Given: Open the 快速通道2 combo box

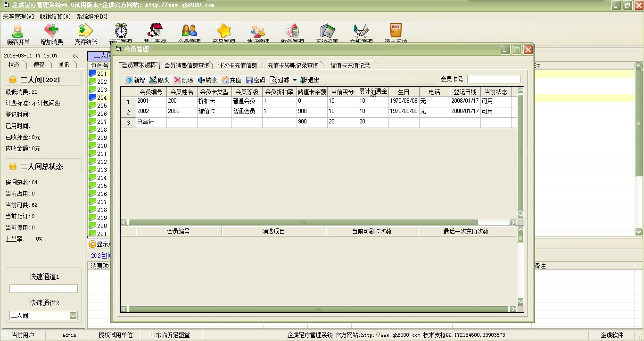Looking at the screenshot, I should point(73,316).
